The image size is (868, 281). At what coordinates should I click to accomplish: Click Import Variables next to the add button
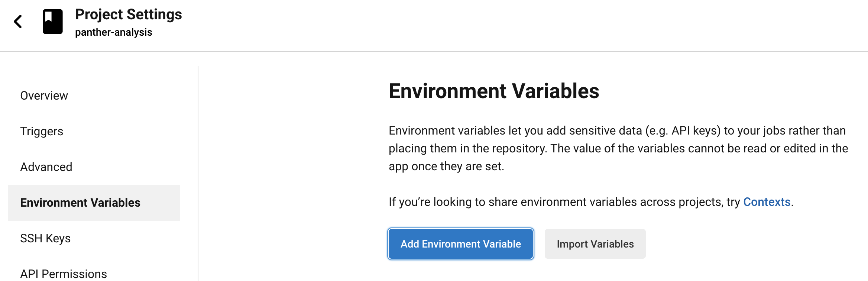click(595, 244)
